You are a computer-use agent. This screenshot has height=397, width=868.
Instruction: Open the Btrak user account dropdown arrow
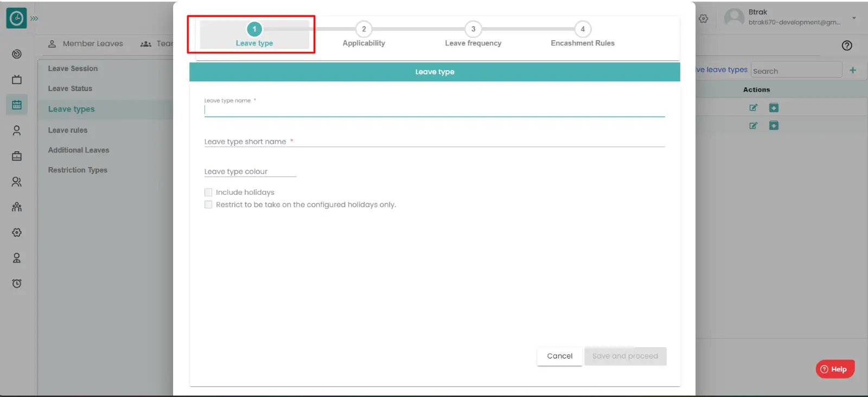[x=854, y=18]
